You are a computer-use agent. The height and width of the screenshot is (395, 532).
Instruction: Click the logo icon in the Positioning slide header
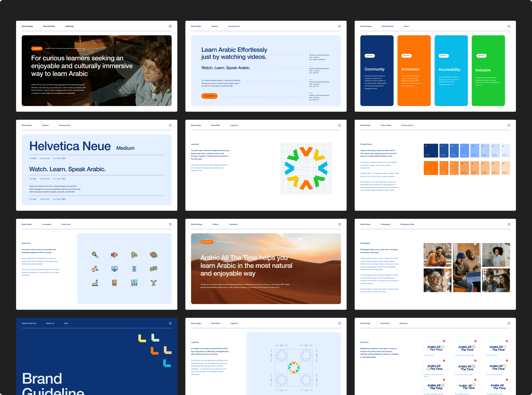click(x=170, y=26)
